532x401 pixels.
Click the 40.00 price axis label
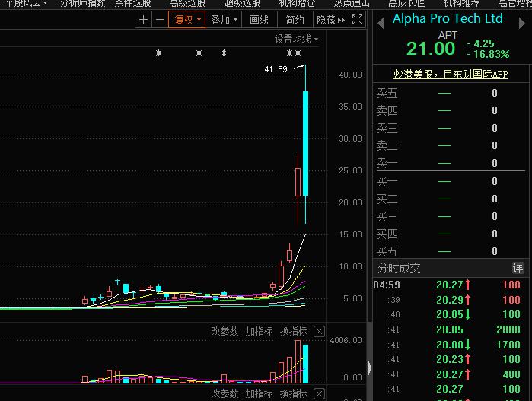tap(350, 75)
